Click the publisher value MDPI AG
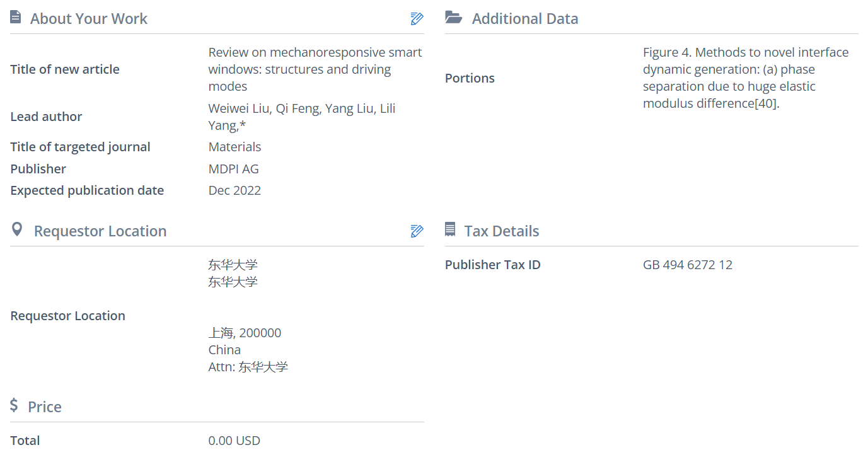Viewport: 868px width, 462px height. pos(233,169)
